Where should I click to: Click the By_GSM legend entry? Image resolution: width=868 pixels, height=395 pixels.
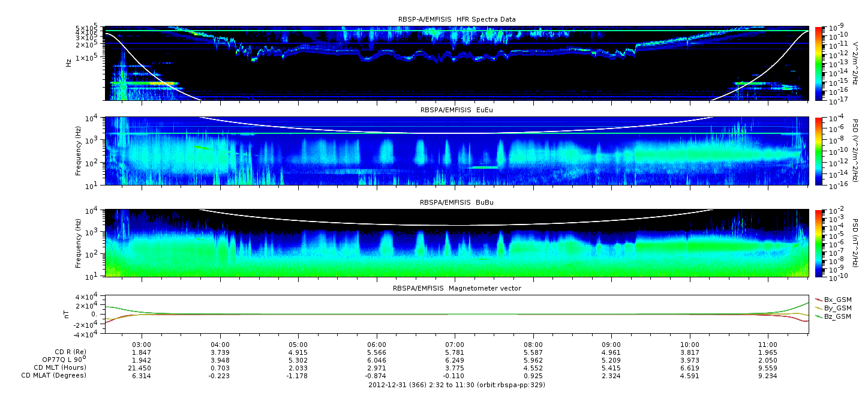pyautogui.click(x=837, y=307)
